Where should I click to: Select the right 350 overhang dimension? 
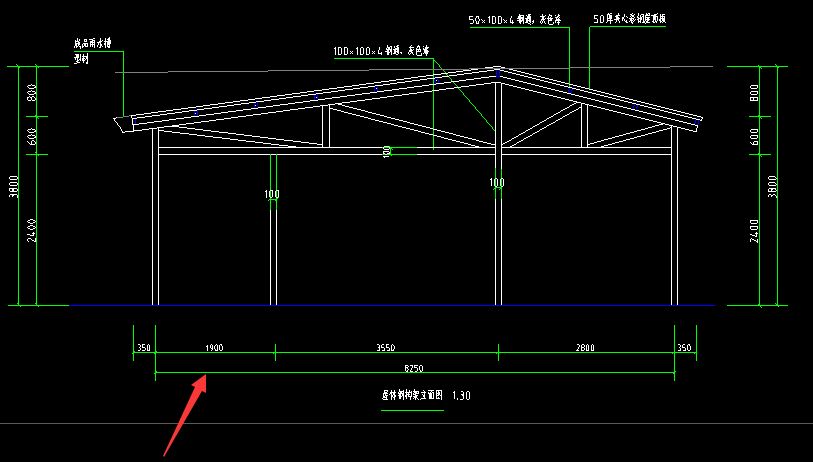[684, 348]
